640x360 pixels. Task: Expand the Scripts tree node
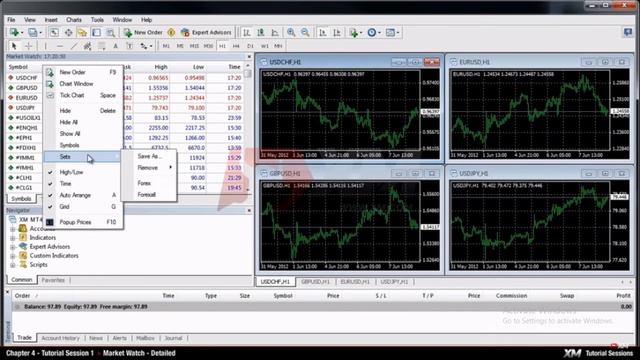pos(13,264)
